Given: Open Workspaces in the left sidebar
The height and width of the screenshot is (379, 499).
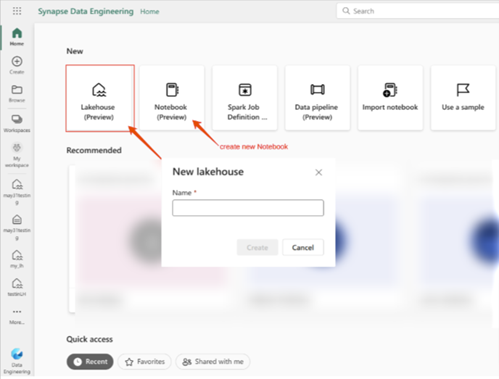Looking at the screenshot, I should coord(17,123).
